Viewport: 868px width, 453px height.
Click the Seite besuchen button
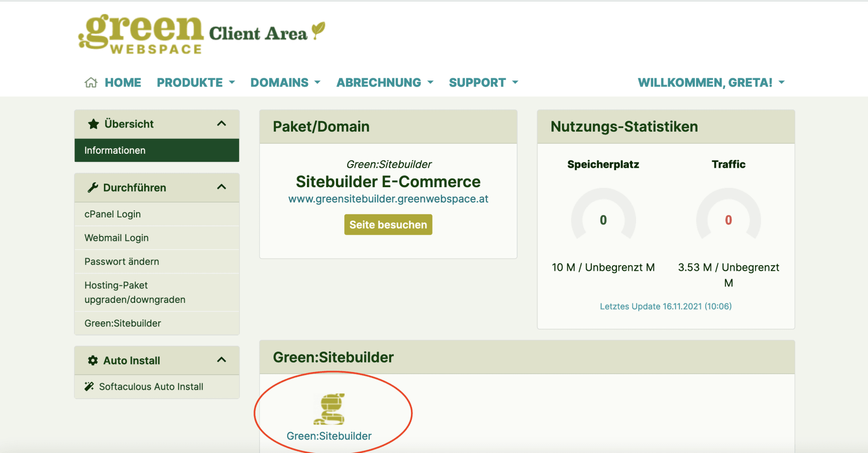[x=388, y=225]
